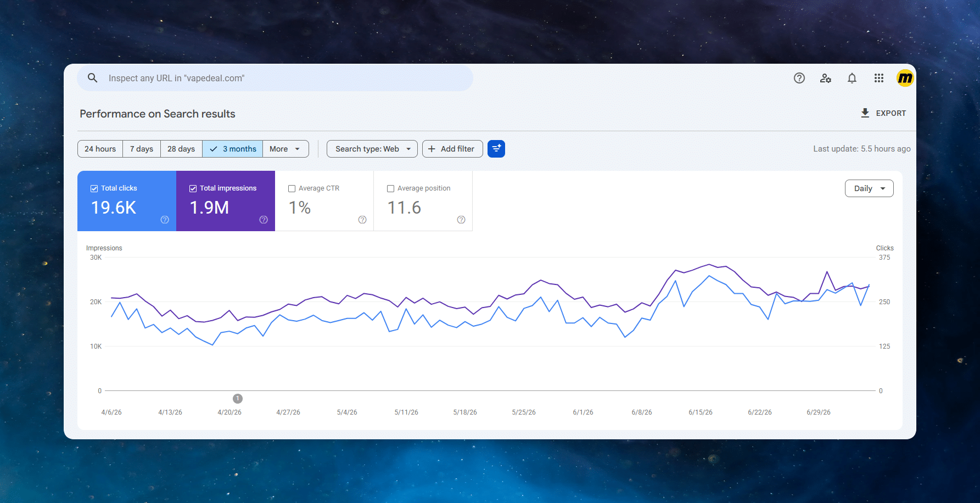Enable the Average position checkbox
The width and height of the screenshot is (980, 503).
click(x=390, y=188)
